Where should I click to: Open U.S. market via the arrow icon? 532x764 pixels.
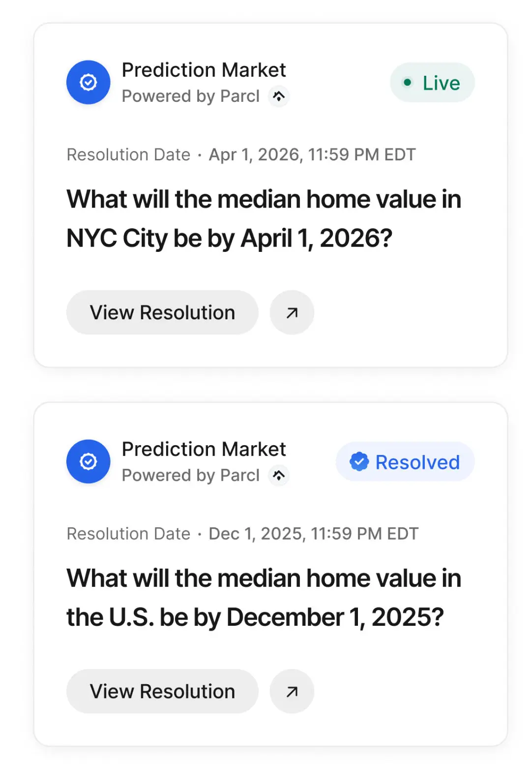(292, 691)
